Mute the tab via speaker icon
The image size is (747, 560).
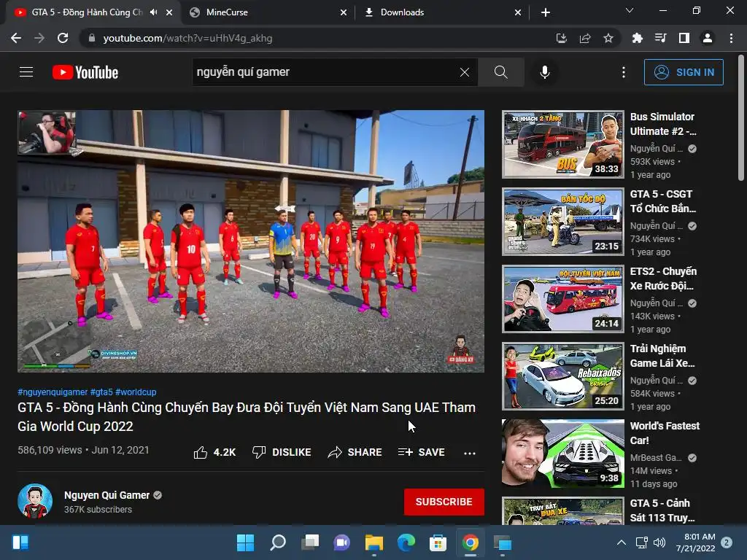153,12
